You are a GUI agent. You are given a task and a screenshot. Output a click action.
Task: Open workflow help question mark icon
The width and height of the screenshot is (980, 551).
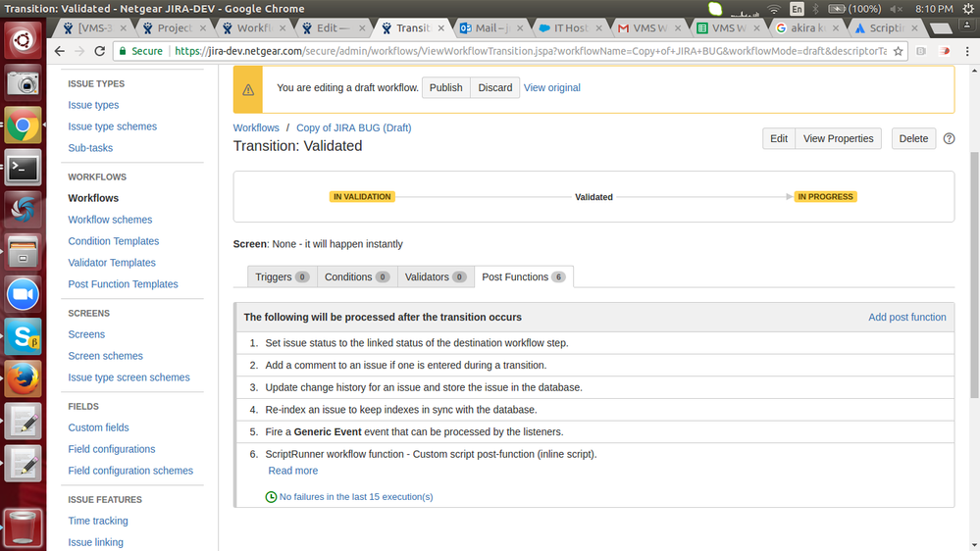click(x=949, y=138)
